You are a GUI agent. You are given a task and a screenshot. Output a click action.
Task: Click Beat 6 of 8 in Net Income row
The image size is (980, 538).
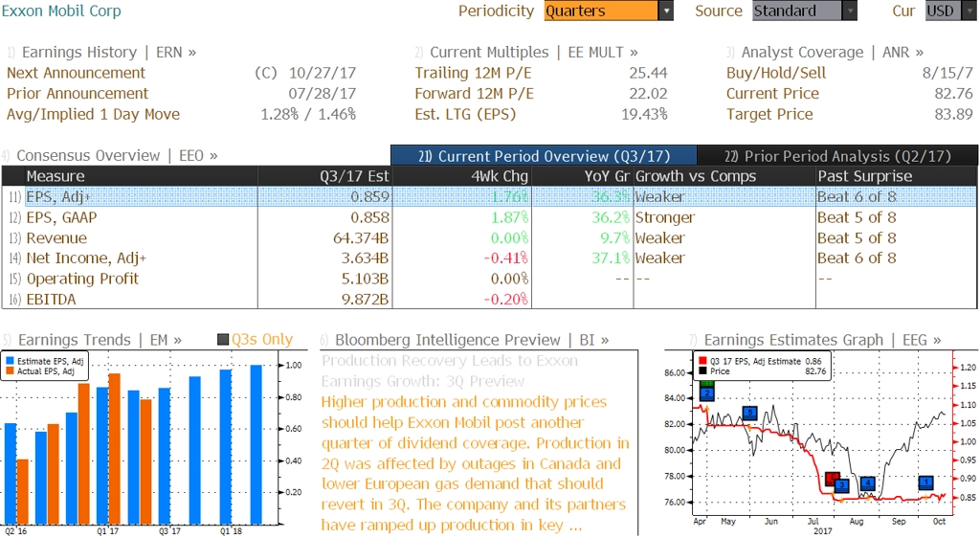(857, 258)
